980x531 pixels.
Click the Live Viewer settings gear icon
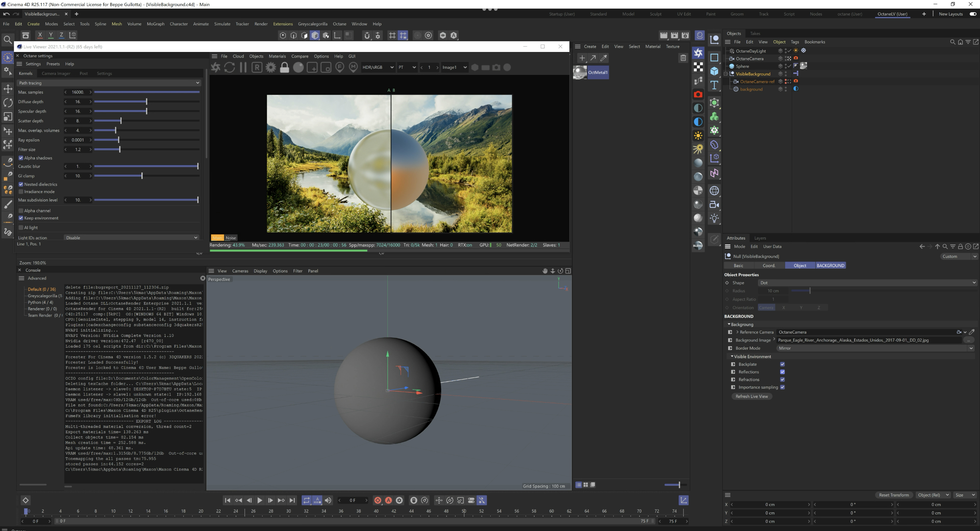pos(271,67)
